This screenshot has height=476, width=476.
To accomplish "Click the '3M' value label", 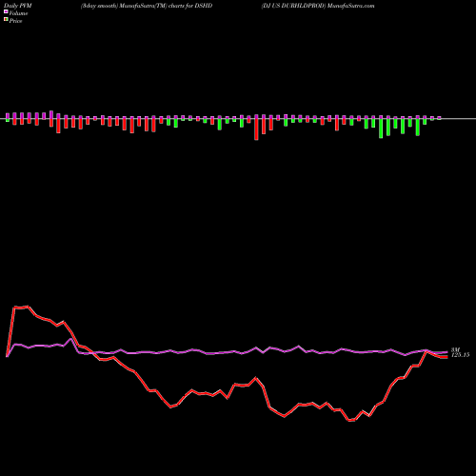I will [x=455, y=349].
